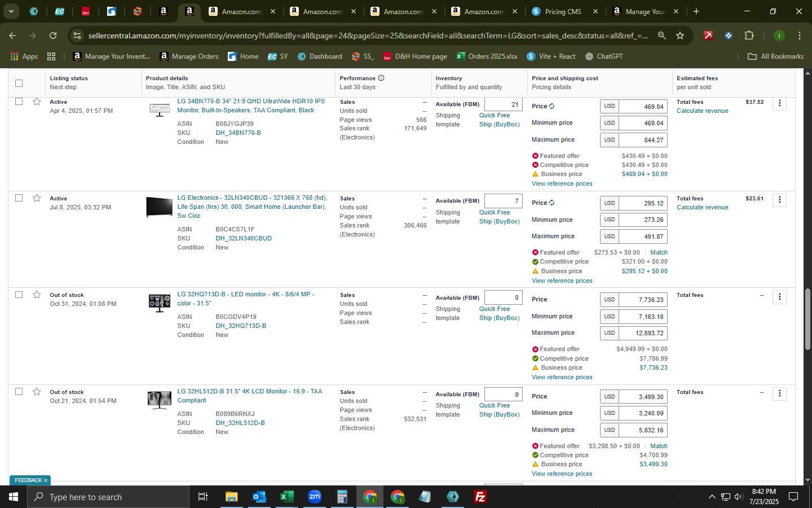View reference prices for the 7,736.23 listing

click(562, 377)
